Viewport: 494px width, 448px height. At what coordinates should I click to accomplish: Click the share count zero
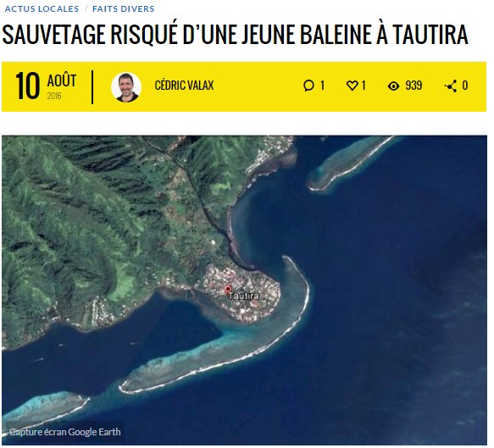pyautogui.click(x=464, y=86)
